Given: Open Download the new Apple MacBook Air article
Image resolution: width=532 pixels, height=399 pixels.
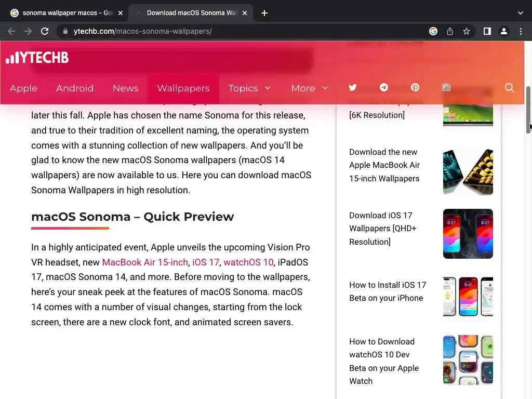Looking at the screenshot, I should (384, 165).
